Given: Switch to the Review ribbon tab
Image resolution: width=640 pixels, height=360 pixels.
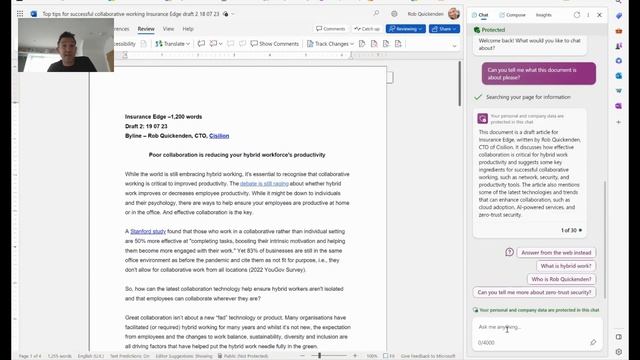Looking at the screenshot, I should (x=146, y=29).
